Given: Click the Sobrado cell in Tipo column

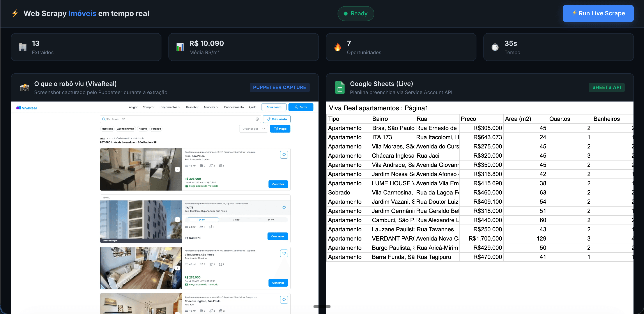Looking at the screenshot, I should point(349,192).
